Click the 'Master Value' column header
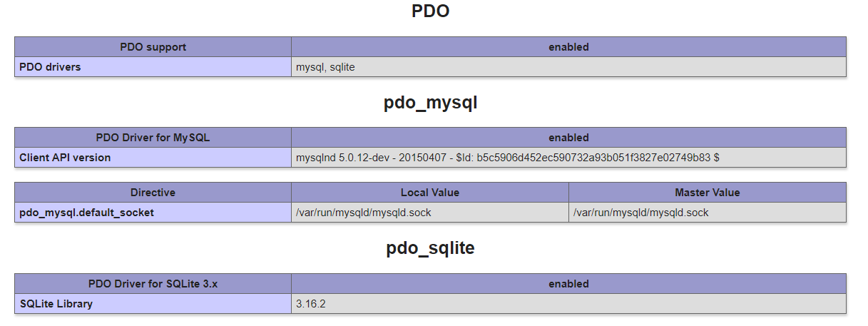This screenshot has height=326, width=868. click(707, 193)
